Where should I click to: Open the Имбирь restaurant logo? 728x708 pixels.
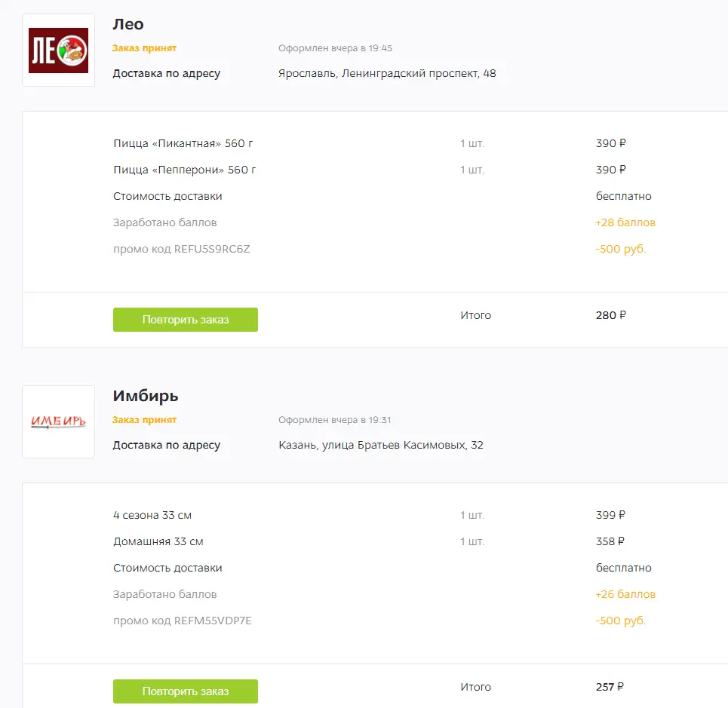(59, 421)
